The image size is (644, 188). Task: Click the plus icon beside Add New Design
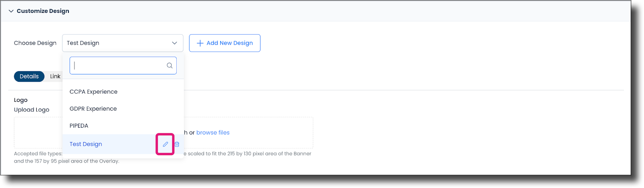(x=200, y=43)
